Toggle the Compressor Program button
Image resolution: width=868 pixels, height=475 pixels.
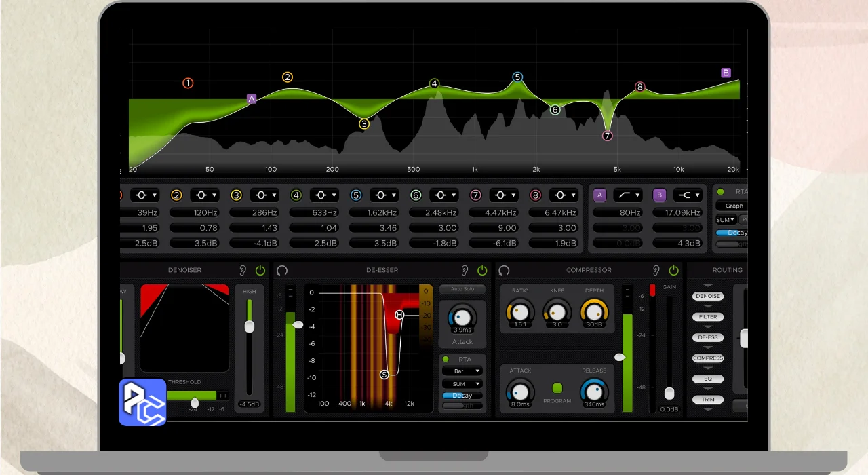(557, 388)
